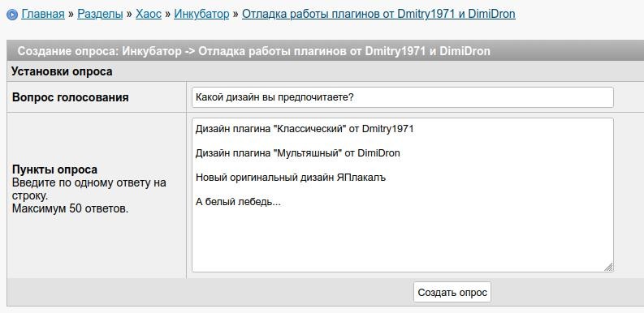Click the 'Вопрос голосования' label
Viewport: 644px width, 313px height.
[x=70, y=97]
